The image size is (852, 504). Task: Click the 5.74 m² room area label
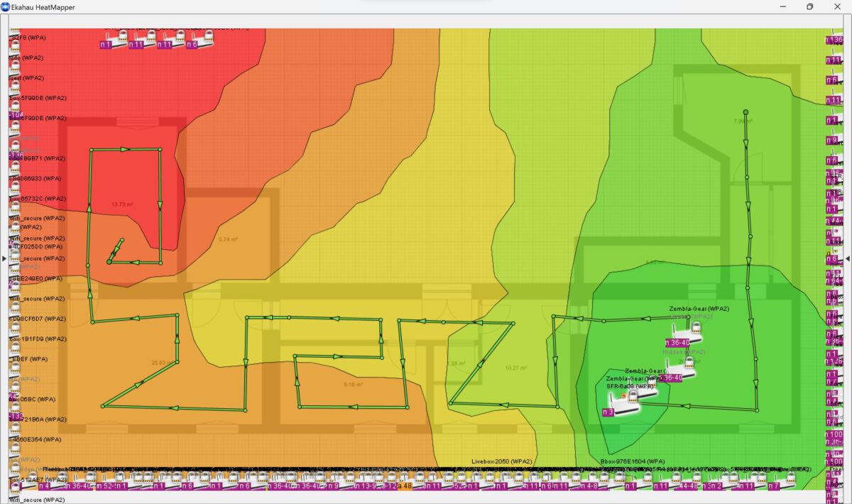click(x=229, y=239)
